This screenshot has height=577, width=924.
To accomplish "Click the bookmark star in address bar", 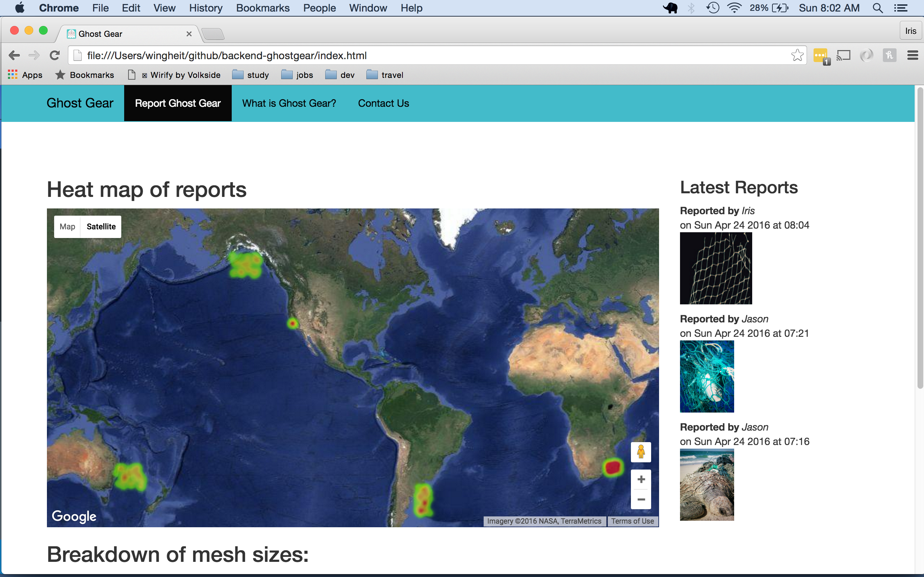I will (x=797, y=55).
